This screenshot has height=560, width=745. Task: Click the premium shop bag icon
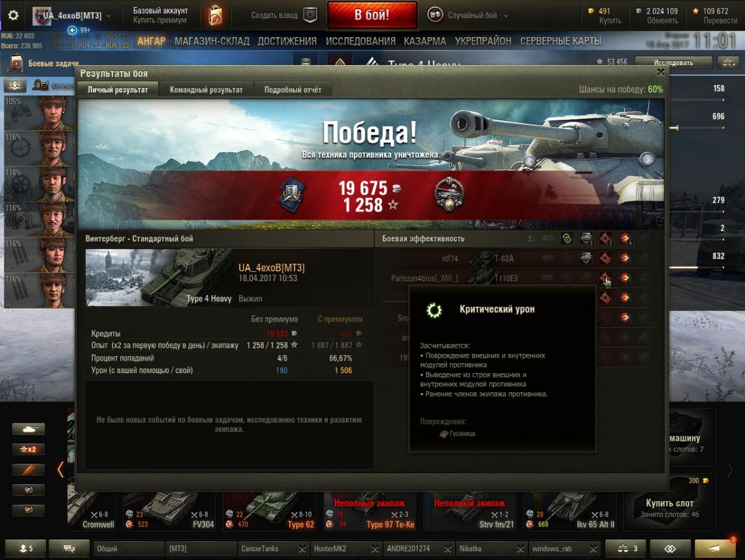tap(215, 15)
